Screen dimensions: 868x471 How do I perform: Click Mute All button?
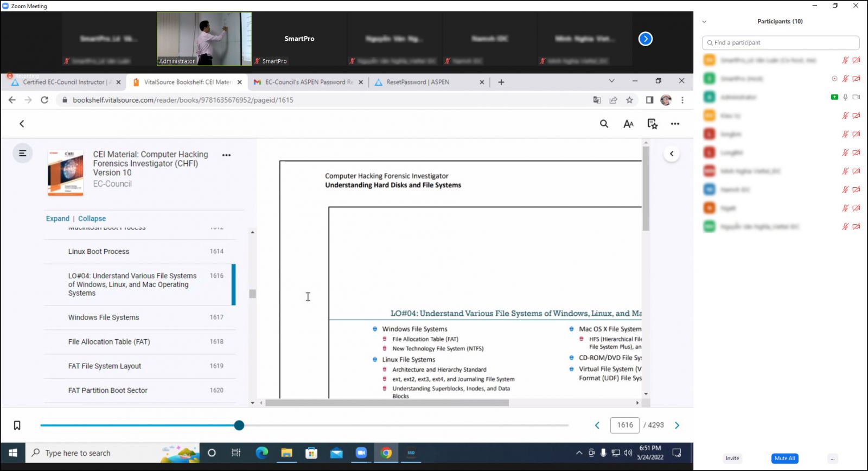pos(784,459)
